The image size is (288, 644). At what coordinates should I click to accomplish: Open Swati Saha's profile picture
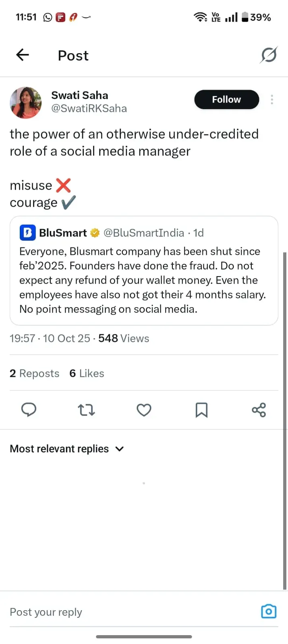click(26, 103)
